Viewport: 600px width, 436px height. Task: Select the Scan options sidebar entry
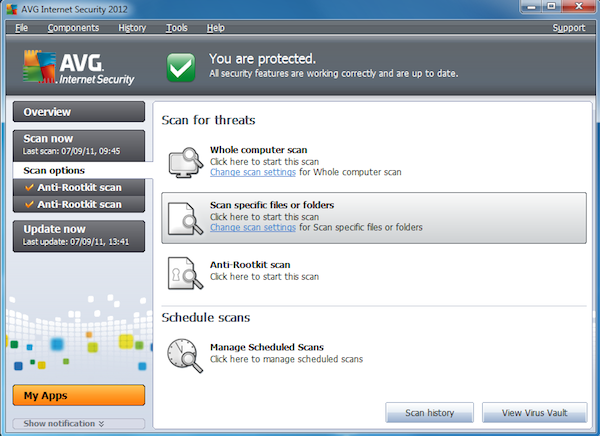(x=83, y=170)
